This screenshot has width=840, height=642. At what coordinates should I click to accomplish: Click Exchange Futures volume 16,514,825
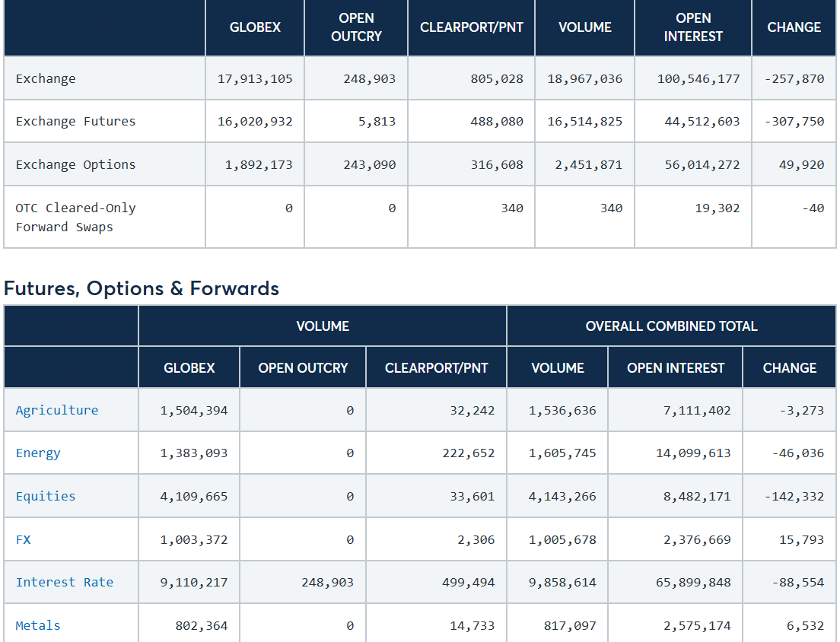(x=585, y=122)
